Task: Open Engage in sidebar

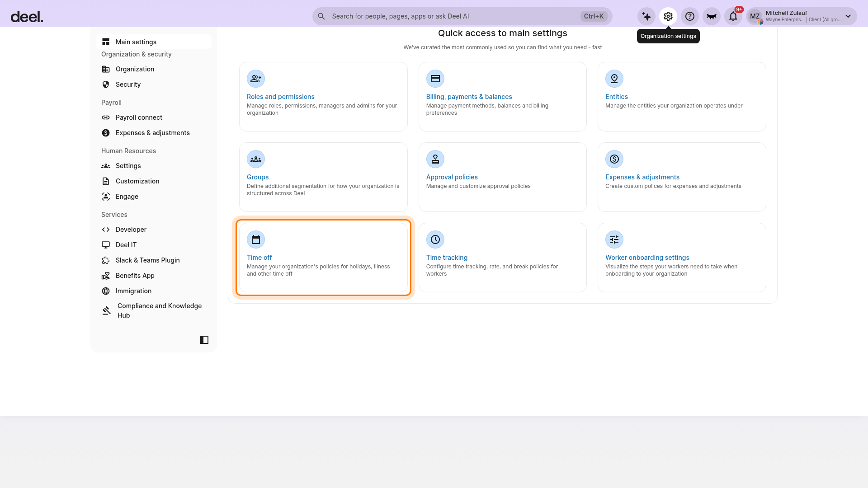Action: click(x=154, y=197)
